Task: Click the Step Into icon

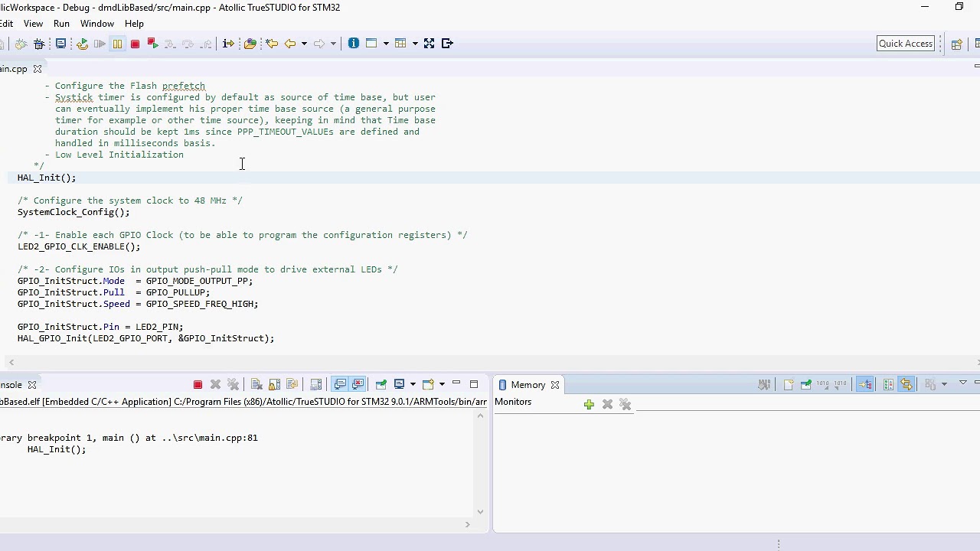Action: pyautogui.click(x=170, y=44)
